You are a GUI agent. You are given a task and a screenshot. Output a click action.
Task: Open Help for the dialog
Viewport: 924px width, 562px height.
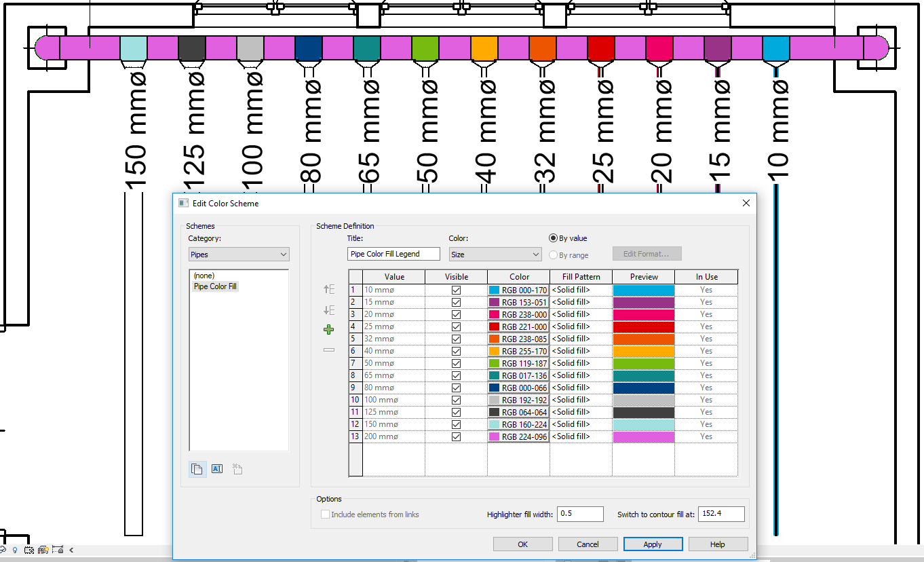(x=717, y=544)
